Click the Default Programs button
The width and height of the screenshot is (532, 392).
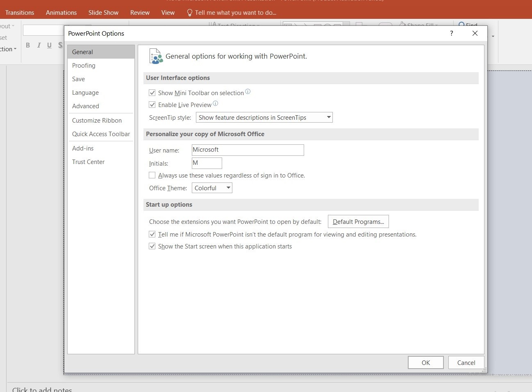[358, 222]
